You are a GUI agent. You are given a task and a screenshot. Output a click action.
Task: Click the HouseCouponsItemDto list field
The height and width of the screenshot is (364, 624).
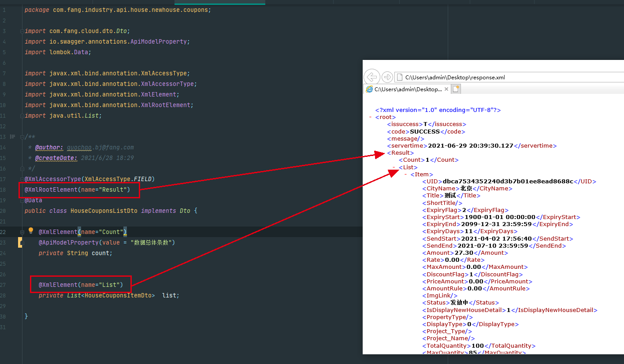click(x=109, y=295)
